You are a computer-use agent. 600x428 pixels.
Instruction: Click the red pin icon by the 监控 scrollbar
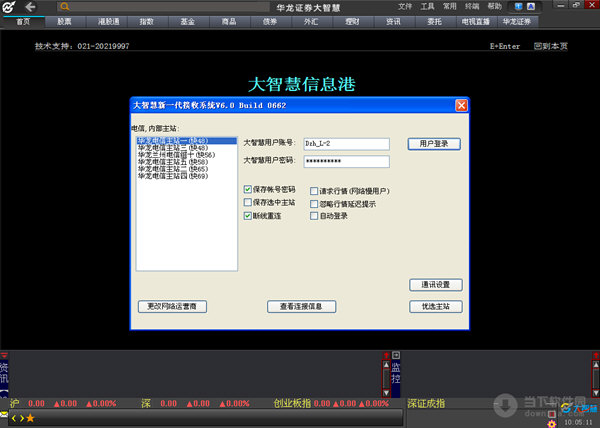click(386, 355)
